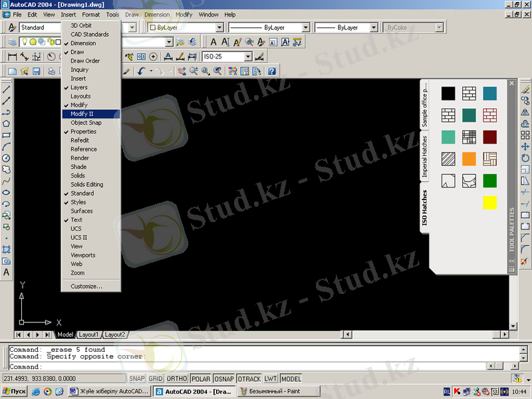Select the yellow hatch swatch
The height and width of the screenshot is (399, 532).
[x=489, y=203]
